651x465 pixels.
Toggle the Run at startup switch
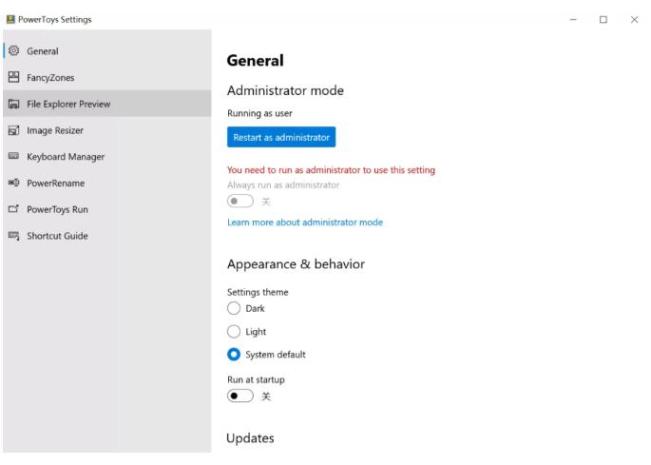coord(238,397)
